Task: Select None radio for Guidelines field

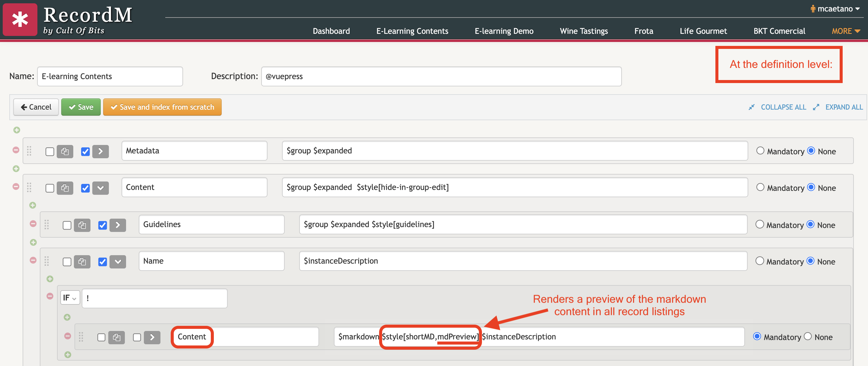Action: click(x=810, y=224)
